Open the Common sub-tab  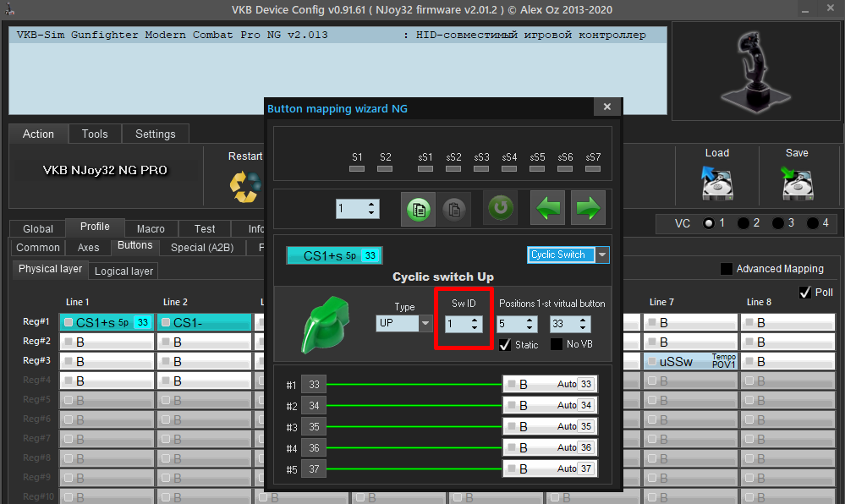pyautogui.click(x=38, y=248)
